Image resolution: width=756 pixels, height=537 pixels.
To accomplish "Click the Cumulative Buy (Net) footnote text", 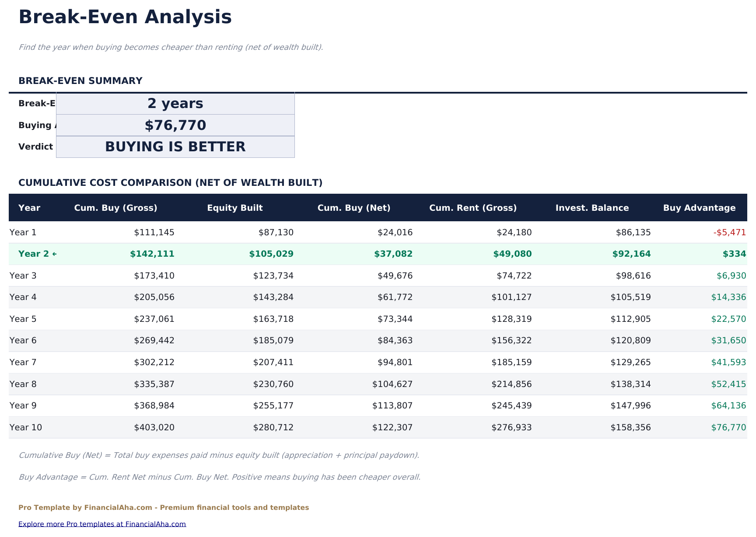I will tap(219, 455).
